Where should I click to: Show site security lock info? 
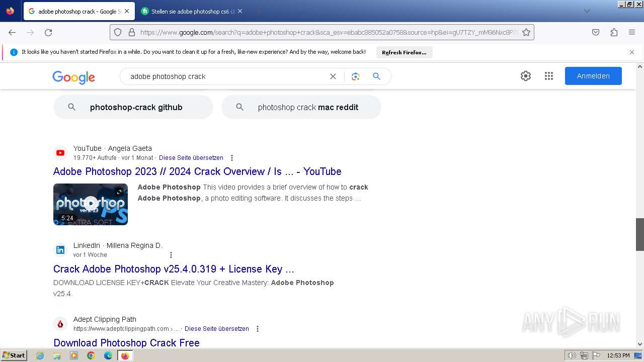coord(132,32)
